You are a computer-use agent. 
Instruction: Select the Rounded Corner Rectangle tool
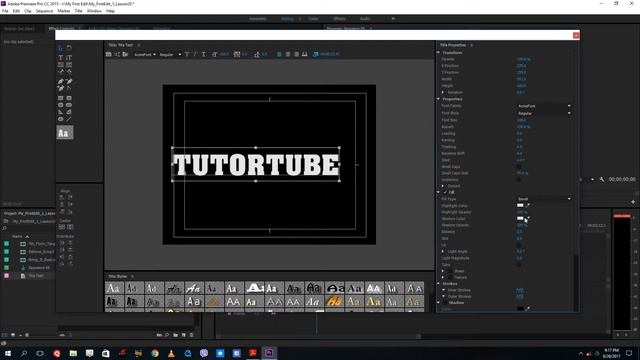click(69, 98)
